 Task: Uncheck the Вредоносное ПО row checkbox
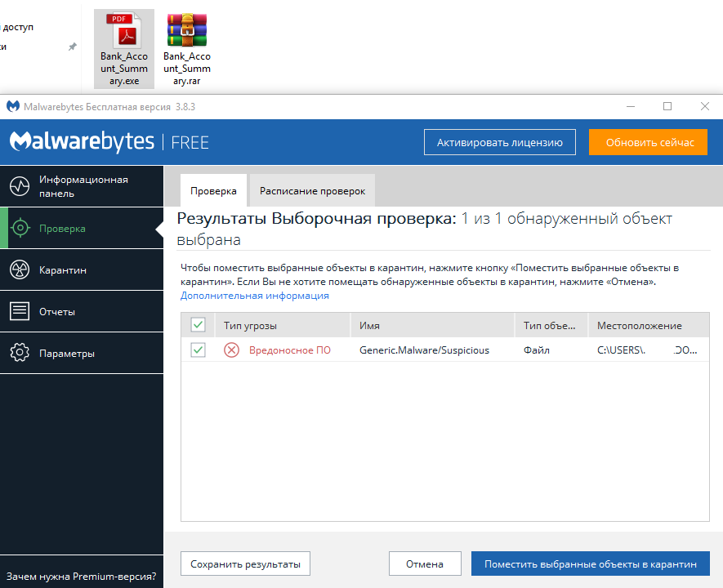199,350
